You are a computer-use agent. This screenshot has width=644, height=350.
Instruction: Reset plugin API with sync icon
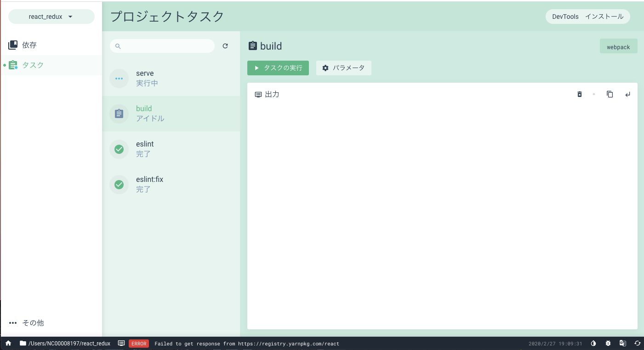pos(638,343)
